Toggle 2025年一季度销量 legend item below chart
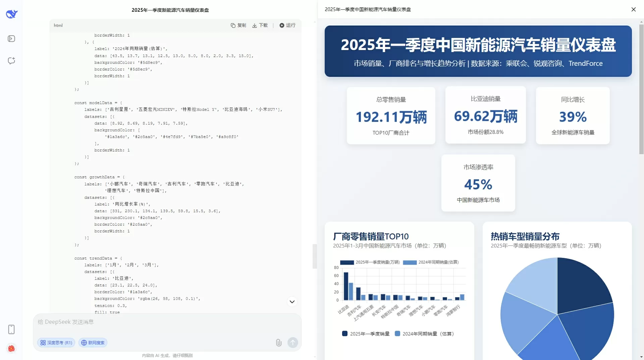The width and height of the screenshot is (644, 360). click(366, 333)
